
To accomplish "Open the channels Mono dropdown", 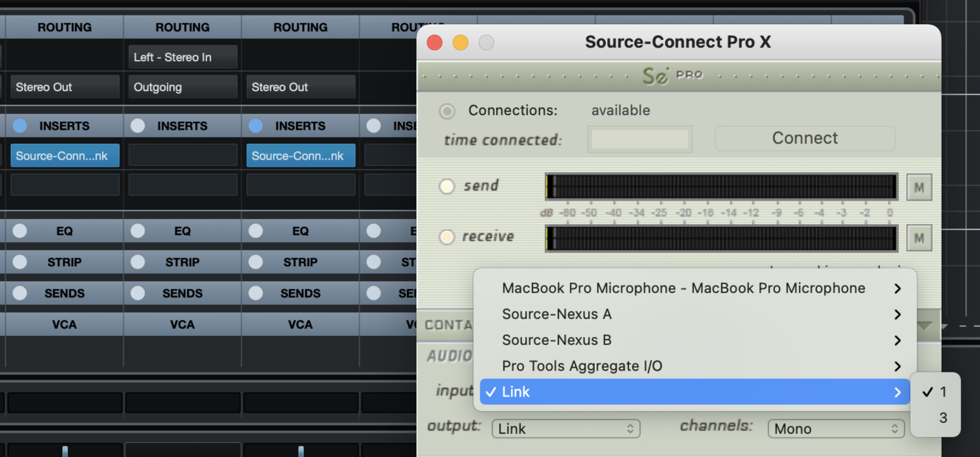I will tap(835, 429).
